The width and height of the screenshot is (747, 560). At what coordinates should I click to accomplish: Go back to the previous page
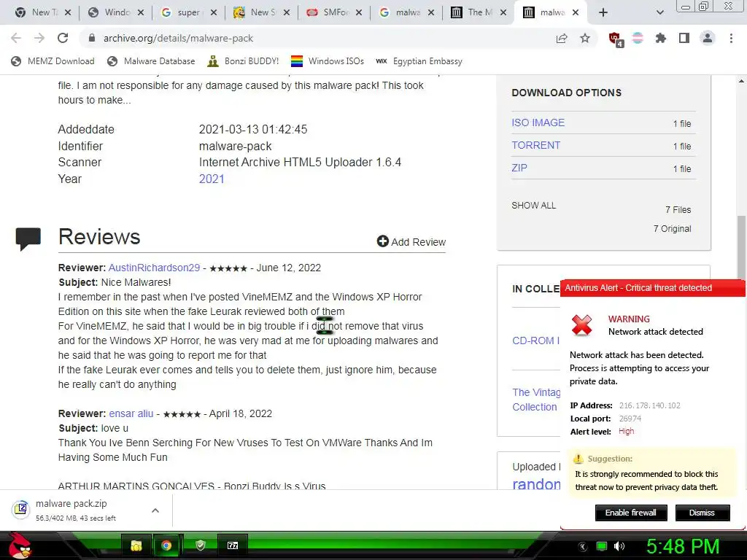(x=16, y=38)
